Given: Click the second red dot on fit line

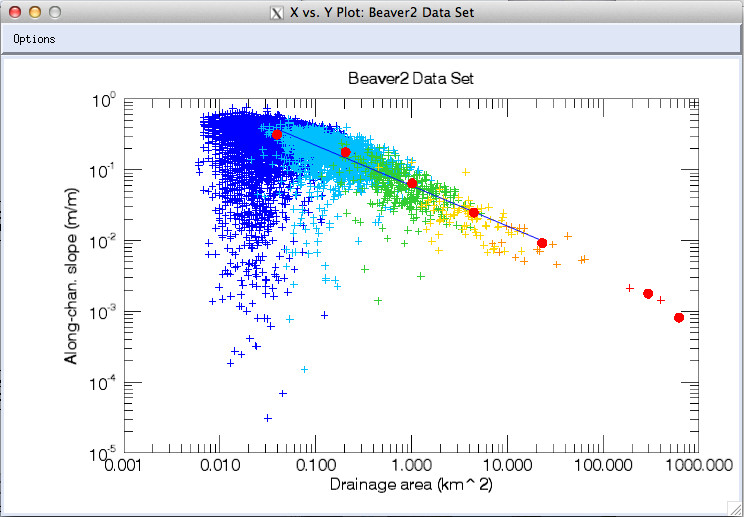Looking at the screenshot, I should (345, 152).
